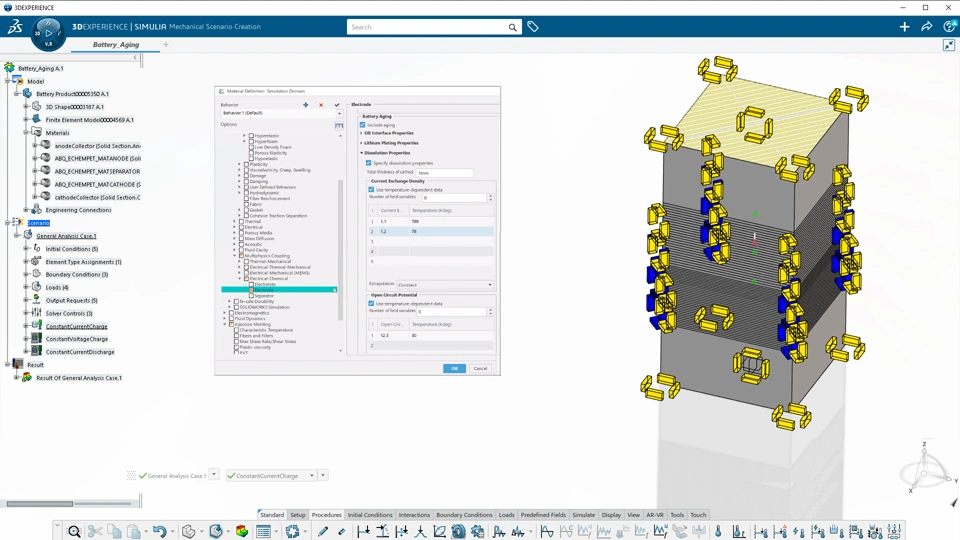Click the Cut scissors icon

click(95, 531)
